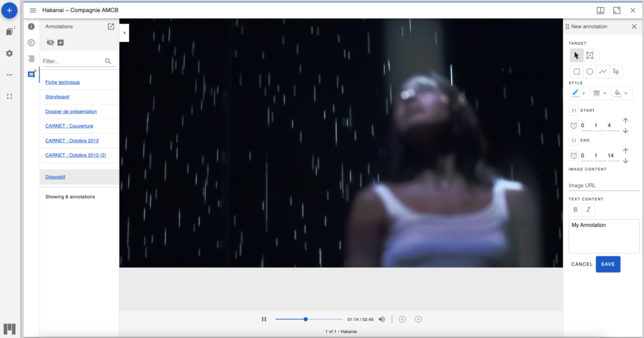Seek using the video progress slider
This screenshot has width=644, height=338.
tap(309, 319)
